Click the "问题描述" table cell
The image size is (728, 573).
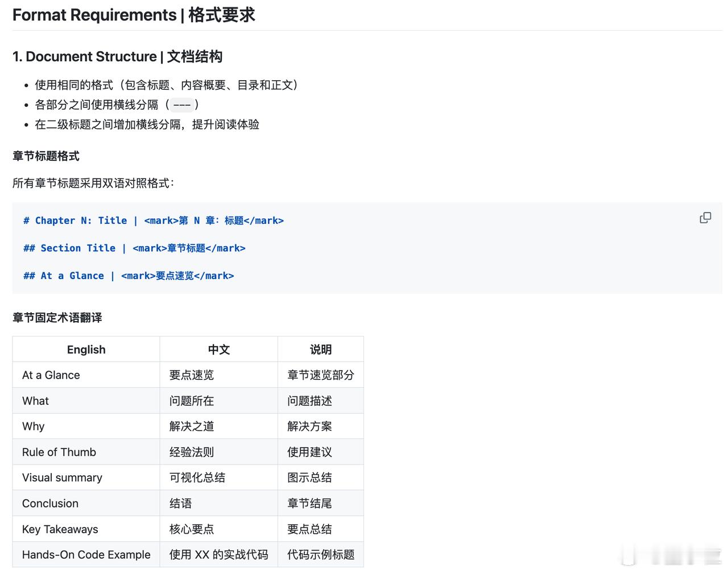pyautogui.click(x=321, y=401)
